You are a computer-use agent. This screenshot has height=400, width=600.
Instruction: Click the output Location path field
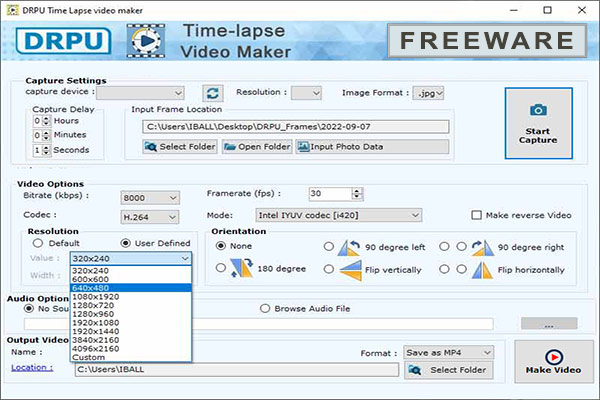(236, 370)
